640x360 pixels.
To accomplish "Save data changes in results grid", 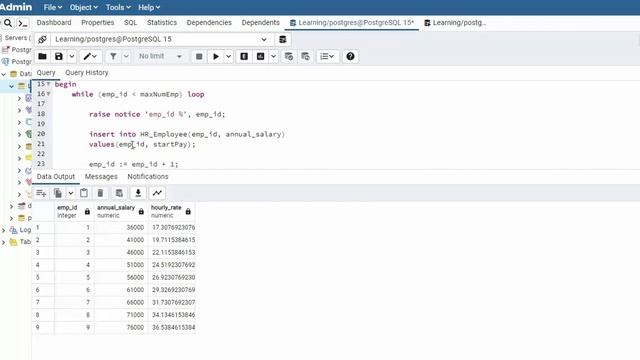I will coord(119,193).
